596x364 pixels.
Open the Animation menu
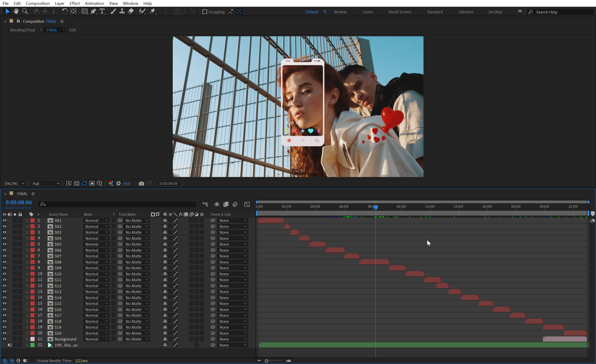coord(94,3)
